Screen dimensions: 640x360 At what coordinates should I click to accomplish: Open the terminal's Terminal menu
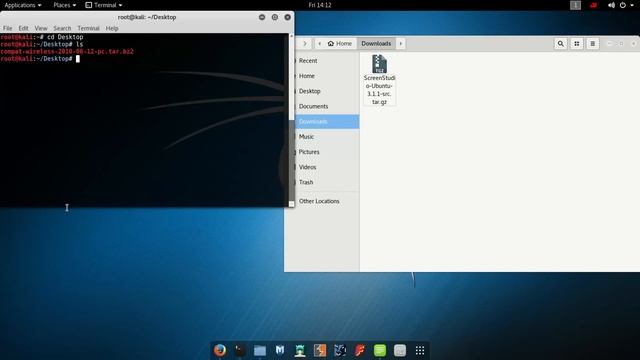coord(88,28)
